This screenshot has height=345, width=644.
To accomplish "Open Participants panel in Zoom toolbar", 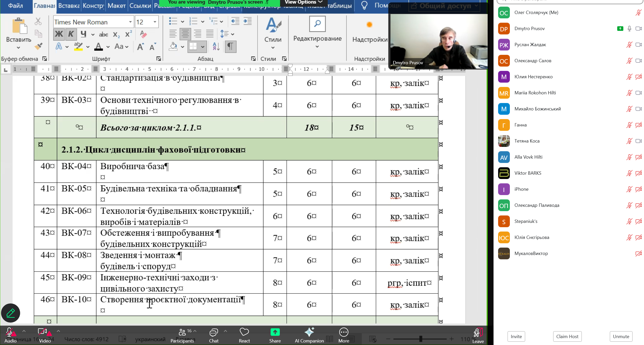I will [182, 335].
